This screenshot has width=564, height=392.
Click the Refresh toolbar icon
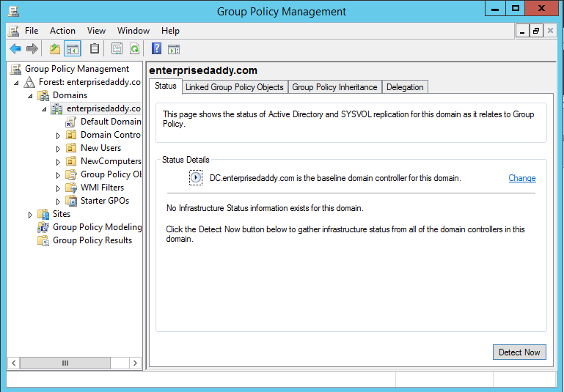tap(135, 49)
